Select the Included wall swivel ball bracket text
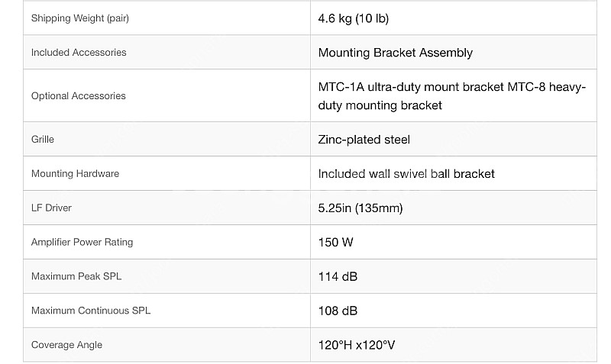 (406, 174)
